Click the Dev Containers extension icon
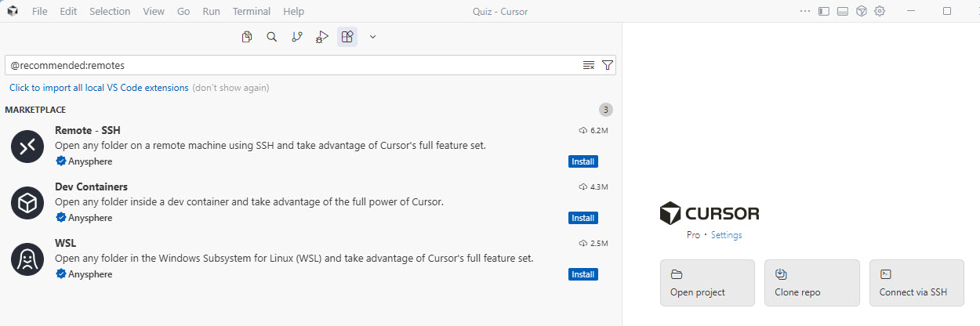980x326 pixels. click(27, 203)
